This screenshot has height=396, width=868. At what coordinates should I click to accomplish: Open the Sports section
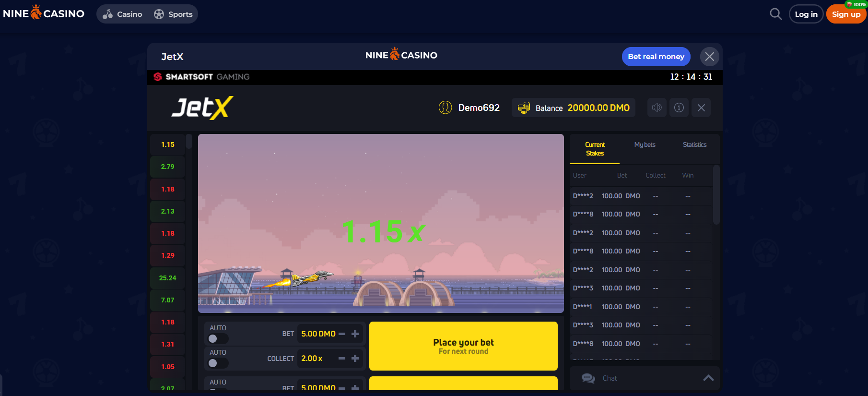coord(174,14)
